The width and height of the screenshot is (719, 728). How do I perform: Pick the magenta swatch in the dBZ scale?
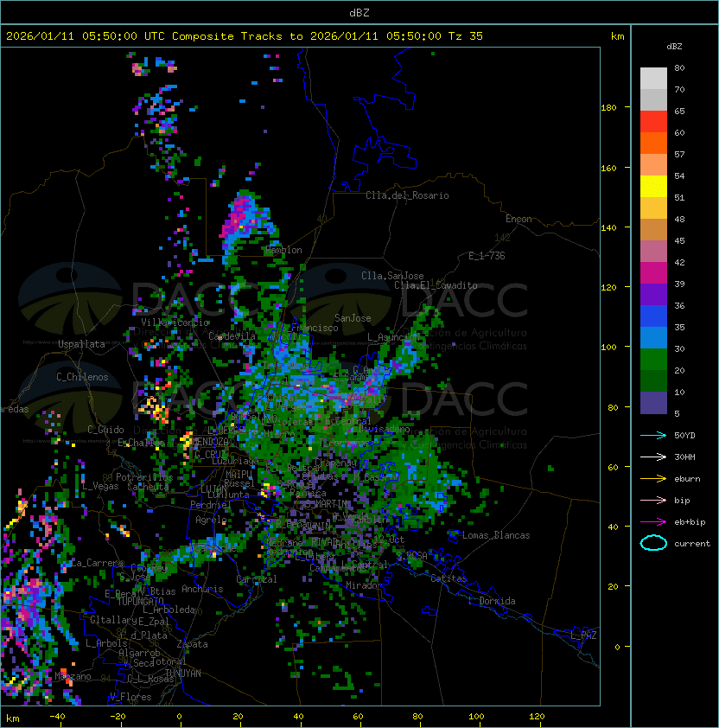click(x=653, y=273)
